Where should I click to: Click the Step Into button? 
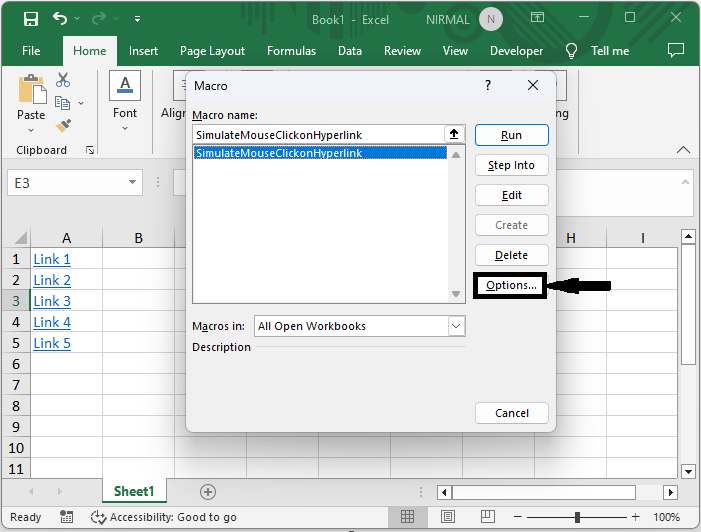pos(511,165)
